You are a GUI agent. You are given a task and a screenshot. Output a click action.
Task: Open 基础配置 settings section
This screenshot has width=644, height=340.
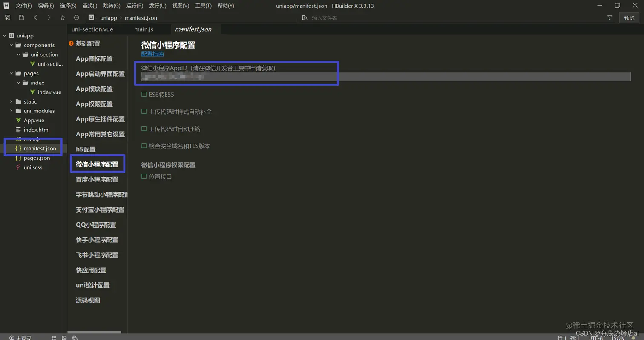pos(88,43)
